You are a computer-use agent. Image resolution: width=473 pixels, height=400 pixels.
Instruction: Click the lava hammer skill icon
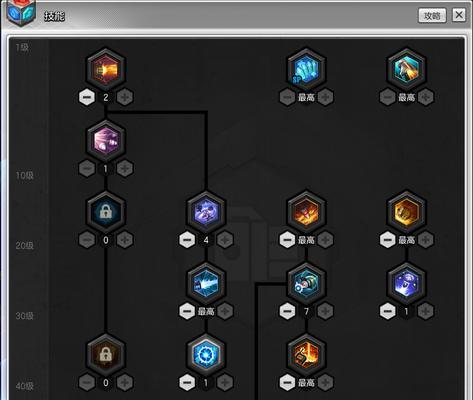pos(306,354)
